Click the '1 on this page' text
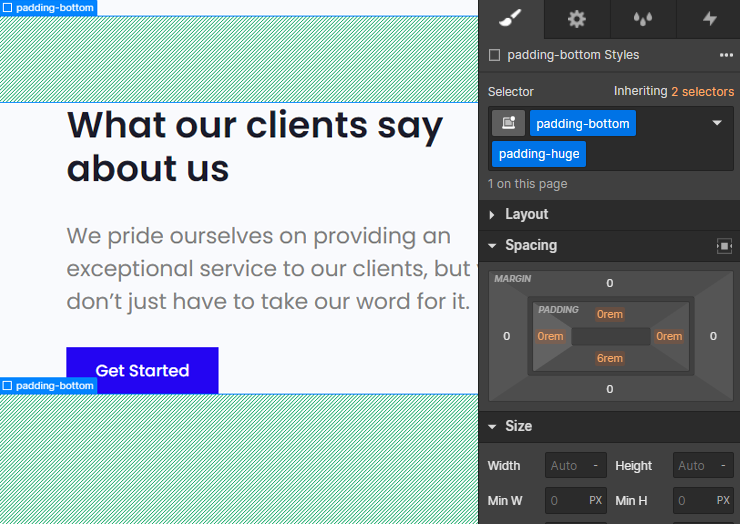The image size is (740, 524). [527, 184]
